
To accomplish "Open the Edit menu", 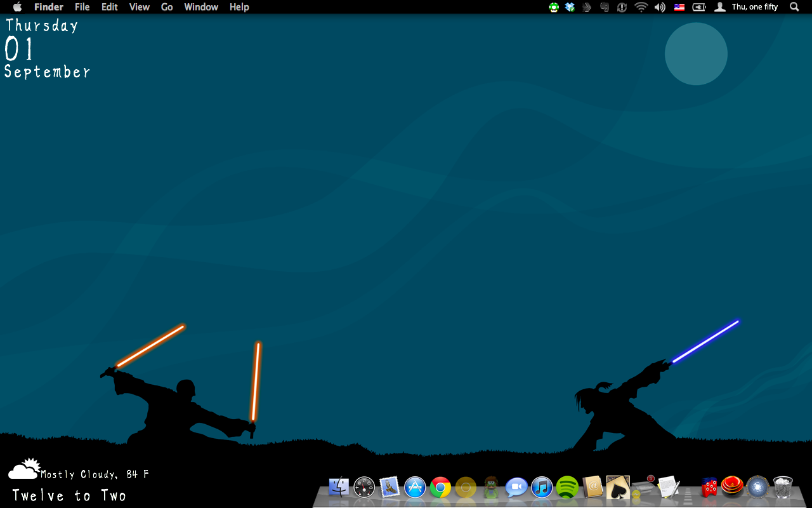I will (110, 7).
